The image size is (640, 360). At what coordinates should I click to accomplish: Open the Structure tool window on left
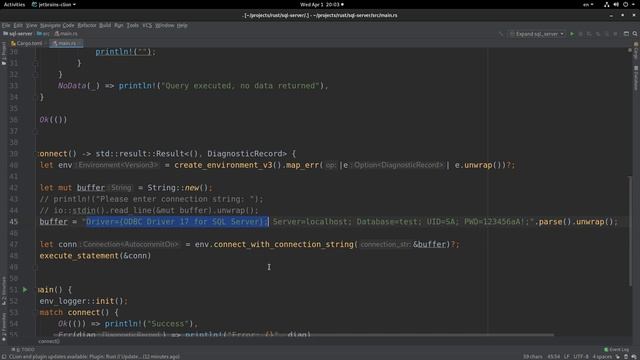point(4,291)
